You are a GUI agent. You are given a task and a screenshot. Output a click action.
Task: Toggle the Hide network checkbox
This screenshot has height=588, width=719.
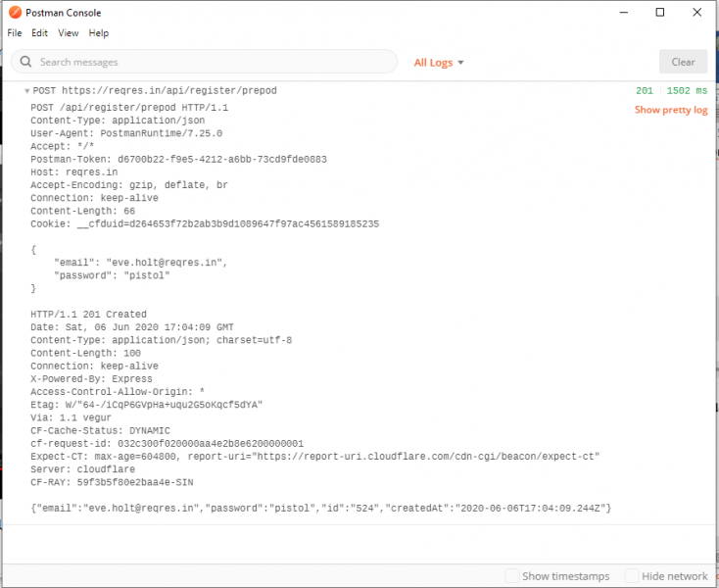tap(632, 576)
